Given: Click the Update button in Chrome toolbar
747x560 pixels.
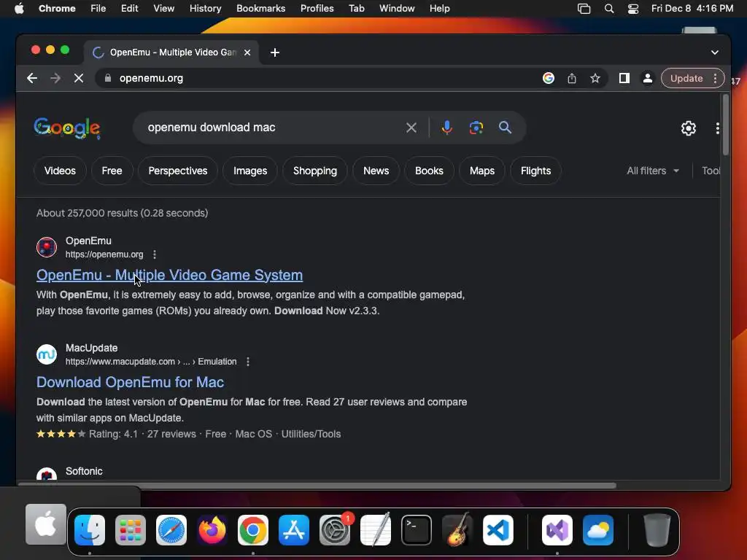Looking at the screenshot, I should [686, 78].
